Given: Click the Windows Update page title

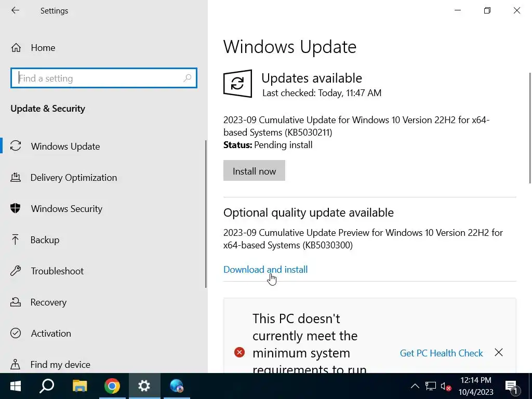Looking at the screenshot, I should (x=290, y=47).
